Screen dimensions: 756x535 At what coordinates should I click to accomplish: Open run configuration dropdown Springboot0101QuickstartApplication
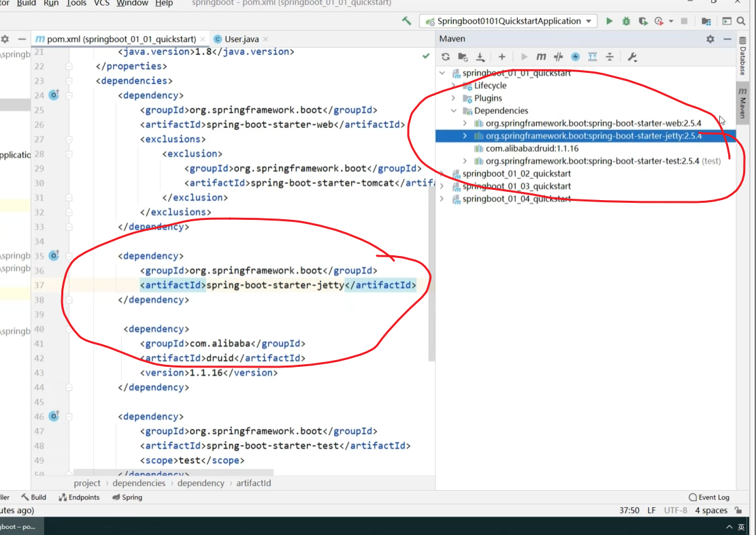click(509, 20)
